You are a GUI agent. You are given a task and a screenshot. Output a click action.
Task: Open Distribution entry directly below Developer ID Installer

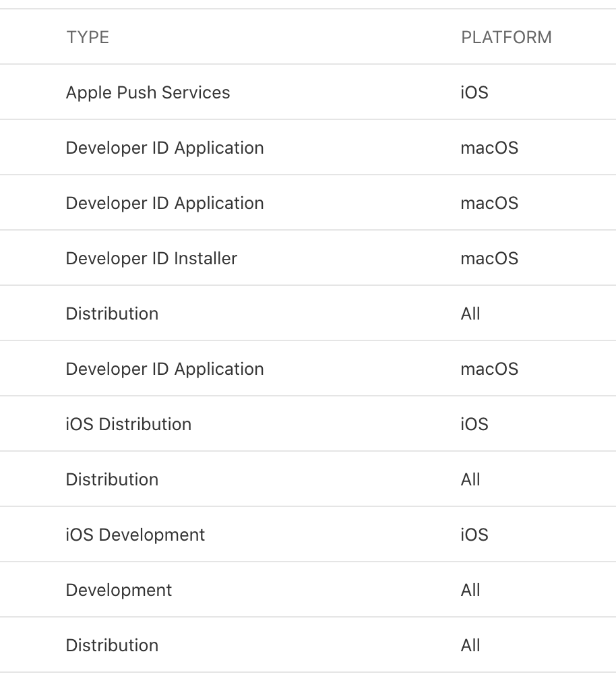tap(112, 313)
